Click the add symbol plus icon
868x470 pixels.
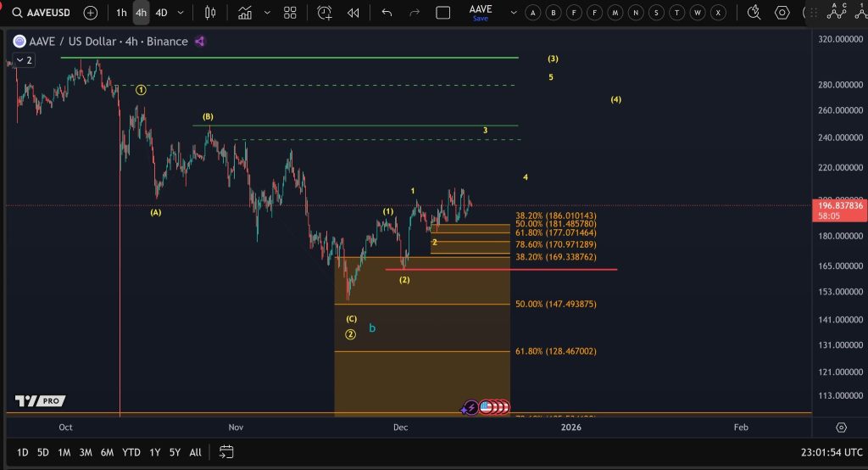pyautogui.click(x=91, y=13)
